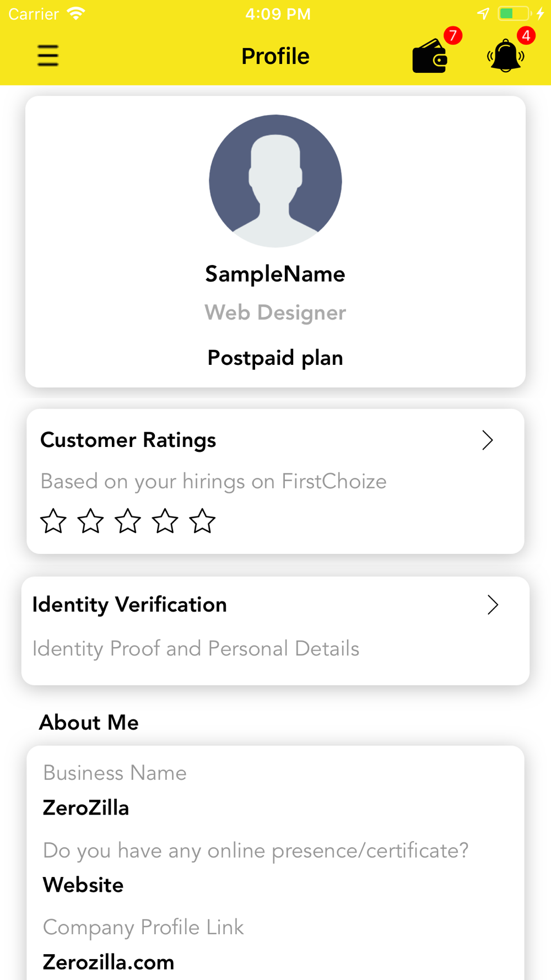Open the Zerozilla.com company link
Screen dimensions: 551x980
pos(109,962)
